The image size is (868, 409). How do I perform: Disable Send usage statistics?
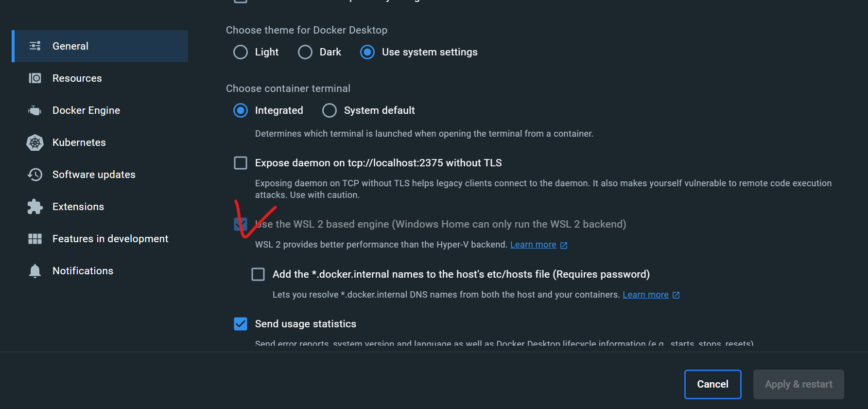[x=241, y=323]
